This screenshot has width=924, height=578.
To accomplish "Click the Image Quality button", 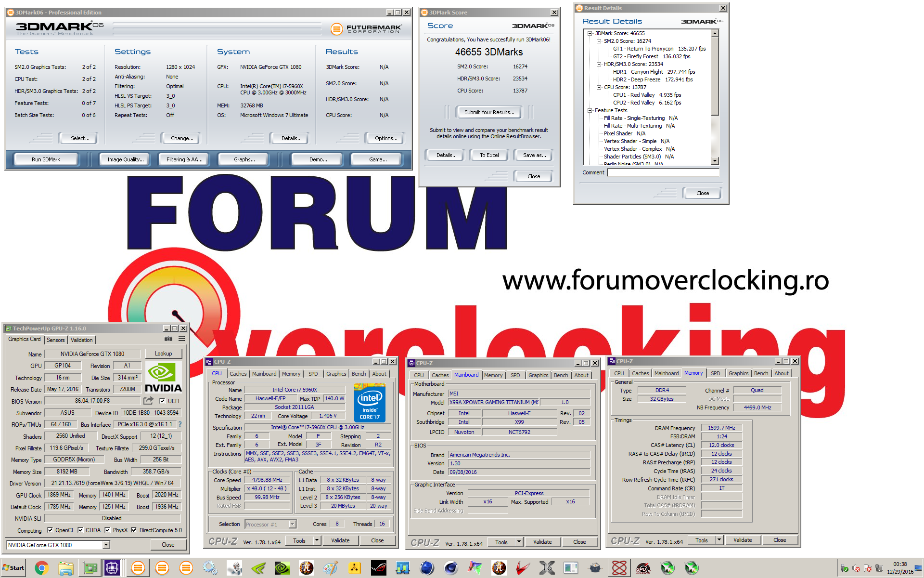I will 125,159.
